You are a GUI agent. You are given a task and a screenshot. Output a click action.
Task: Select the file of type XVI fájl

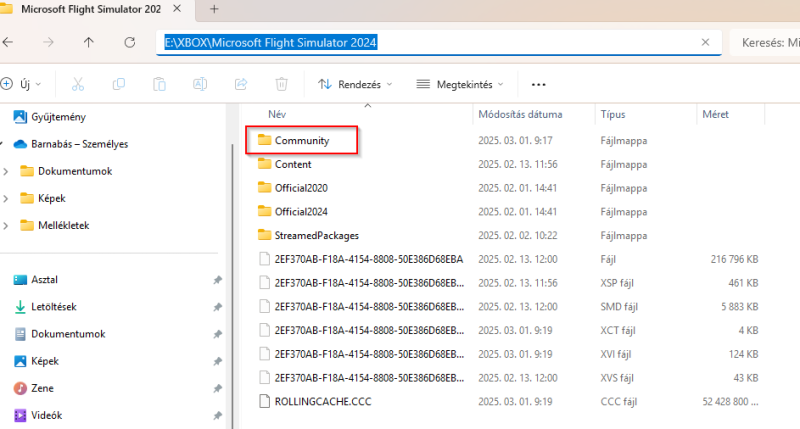coord(508,354)
